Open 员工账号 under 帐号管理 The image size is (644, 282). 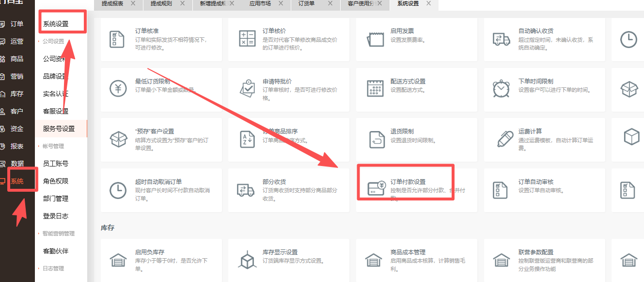pyautogui.click(x=56, y=164)
